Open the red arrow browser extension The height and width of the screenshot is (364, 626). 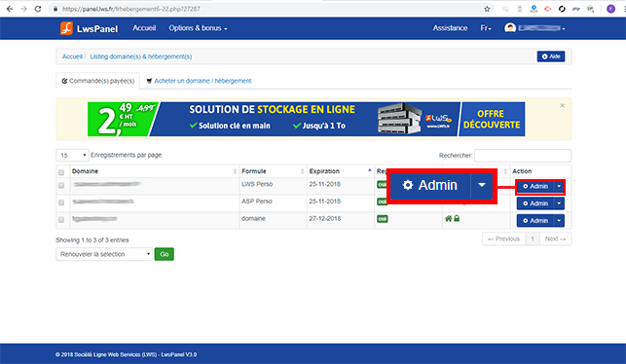548,9
